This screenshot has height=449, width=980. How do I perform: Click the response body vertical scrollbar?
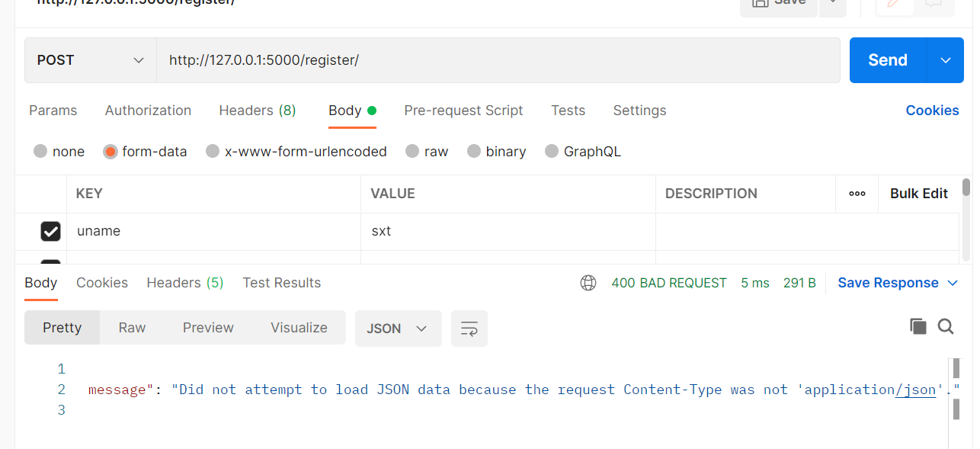(x=956, y=389)
